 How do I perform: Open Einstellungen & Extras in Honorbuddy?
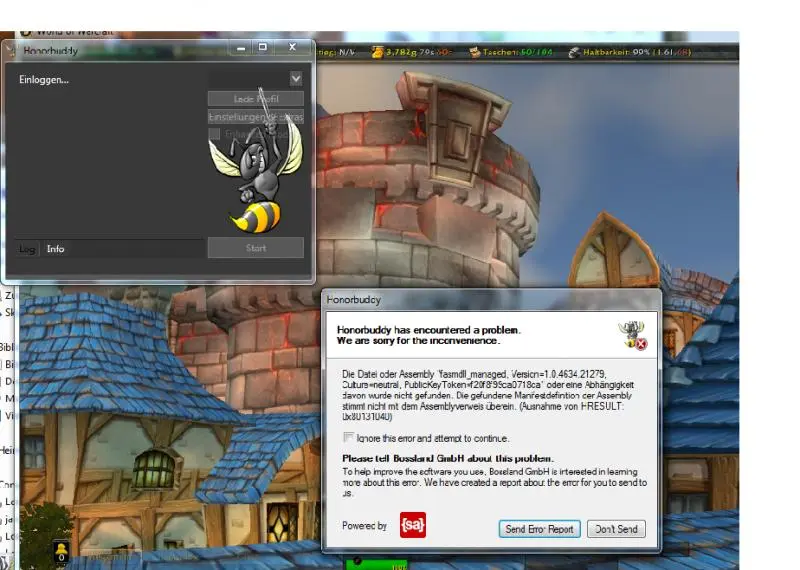tap(256, 117)
